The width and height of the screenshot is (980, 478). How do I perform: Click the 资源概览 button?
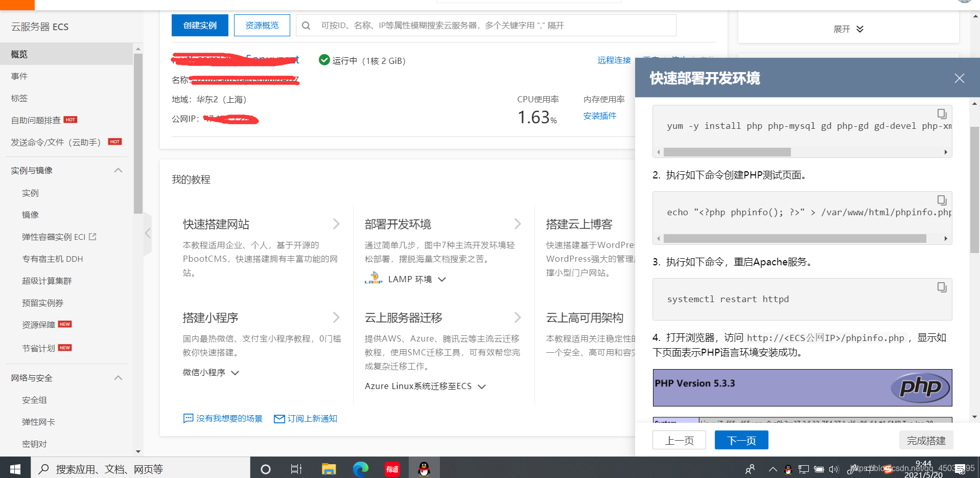coord(262,25)
